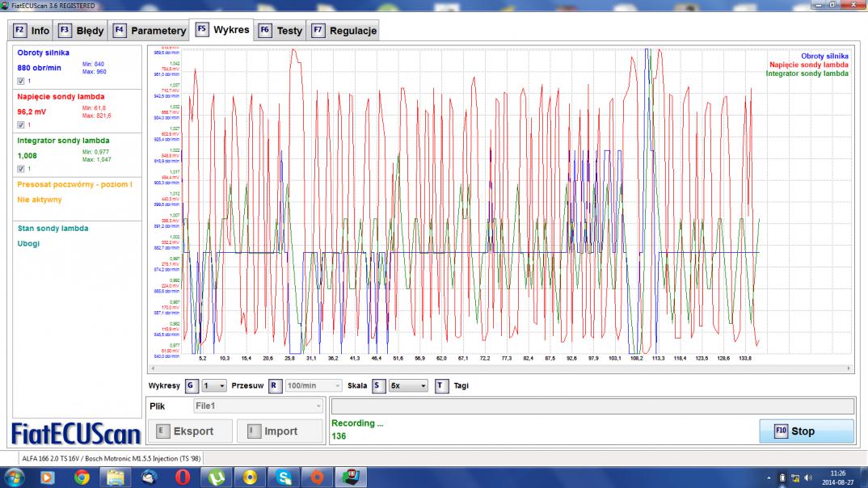Image resolution: width=868 pixels, height=488 pixels.
Task: Click the G key icon beside Wykresy
Action: [x=191, y=386]
